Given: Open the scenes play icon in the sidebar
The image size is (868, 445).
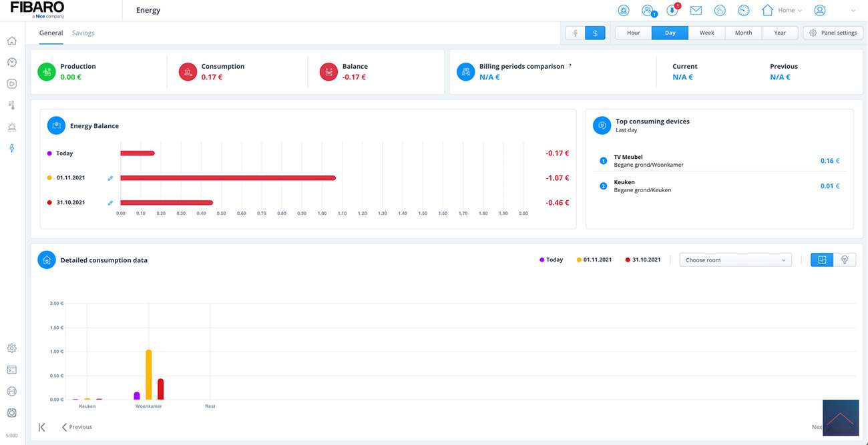Looking at the screenshot, I should point(11,84).
